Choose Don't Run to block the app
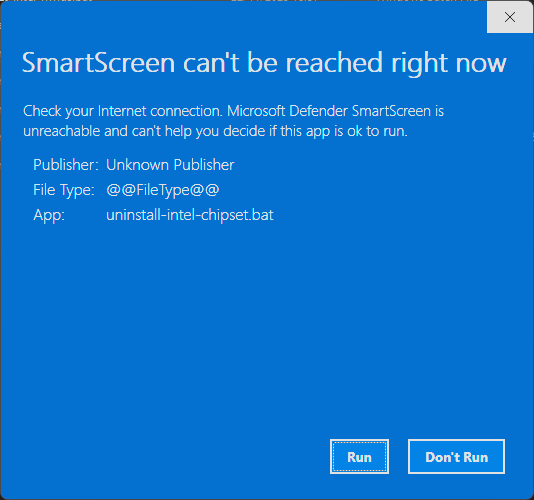Screen dimensions: 534x500 456,456
